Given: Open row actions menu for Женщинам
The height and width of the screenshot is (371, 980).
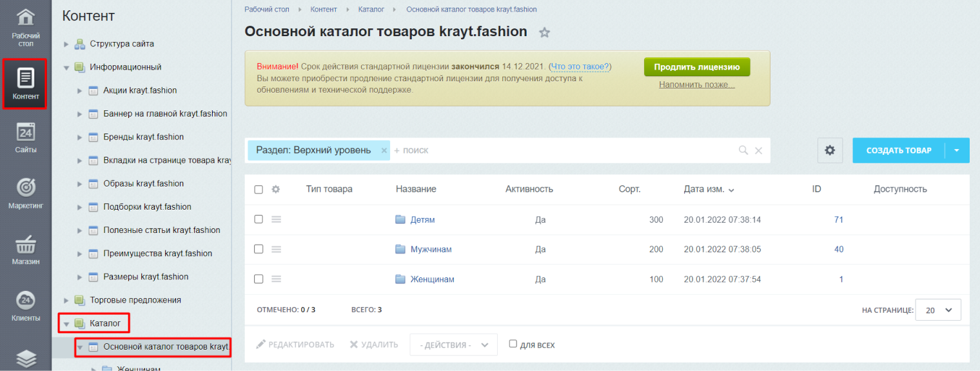Looking at the screenshot, I should point(276,279).
